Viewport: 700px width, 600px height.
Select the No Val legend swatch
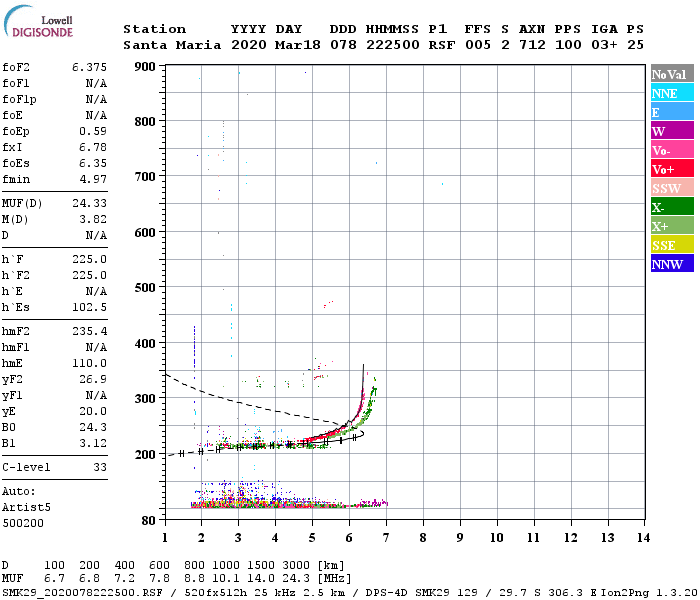pos(672,74)
